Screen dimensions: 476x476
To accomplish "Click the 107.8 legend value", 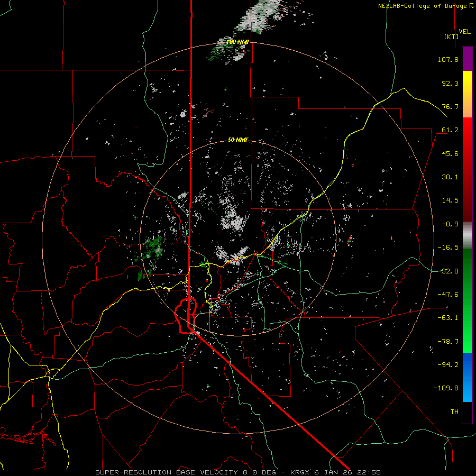I will coord(448,59).
